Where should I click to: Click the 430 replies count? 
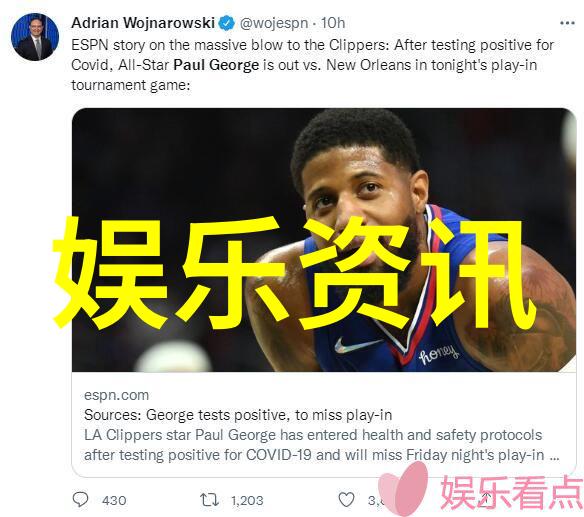pyautogui.click(x=114, y=500)
